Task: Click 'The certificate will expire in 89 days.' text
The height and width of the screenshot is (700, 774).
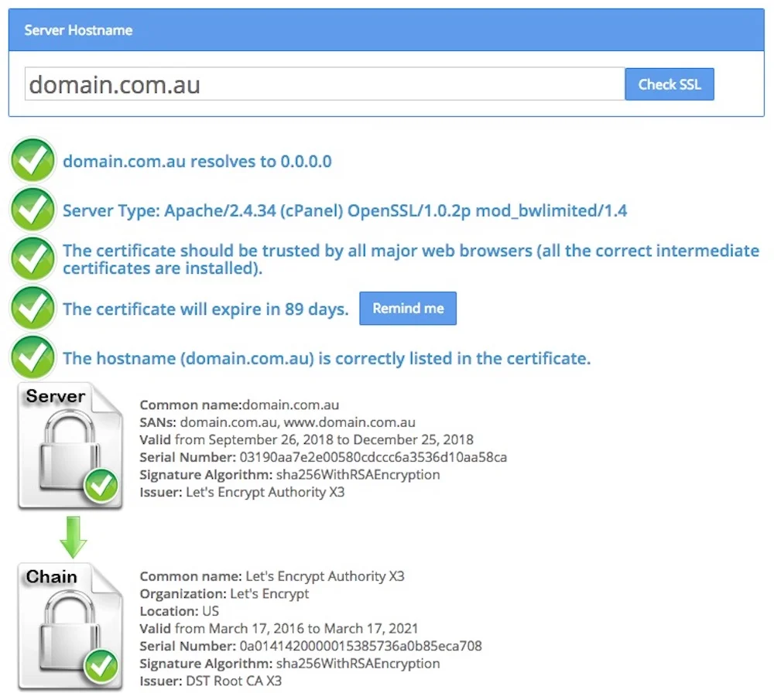Action: (205, 309)
